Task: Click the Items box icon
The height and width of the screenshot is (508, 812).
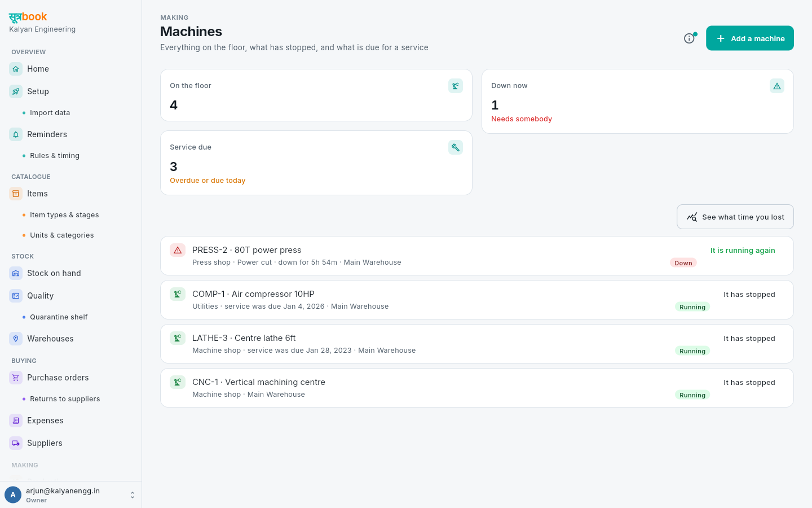Action: coord(16,194)
